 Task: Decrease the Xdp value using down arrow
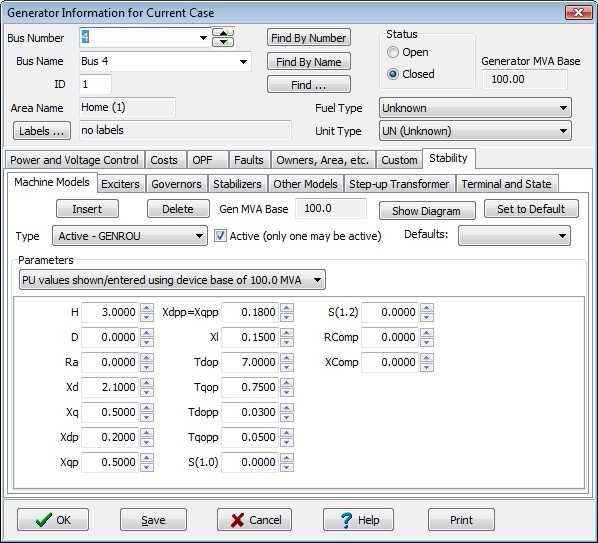(x=147, y=442)
